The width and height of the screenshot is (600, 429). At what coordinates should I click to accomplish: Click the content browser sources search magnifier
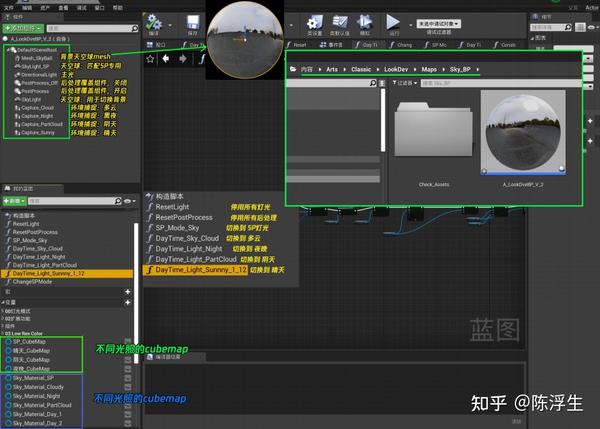pos(373,83)
